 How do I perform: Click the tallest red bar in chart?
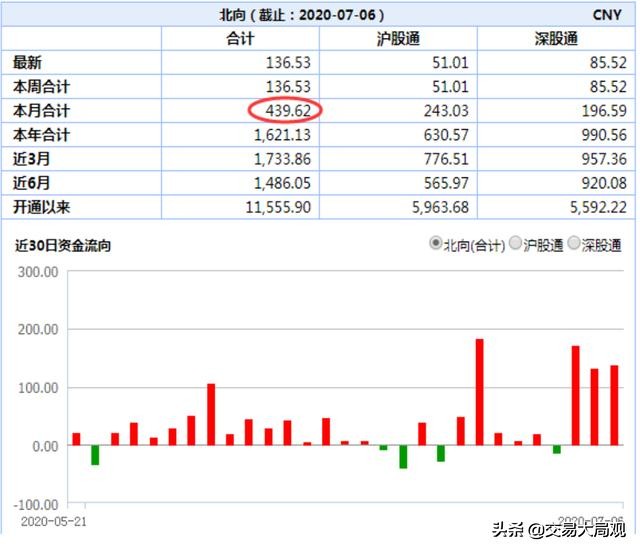pos(479,392)
